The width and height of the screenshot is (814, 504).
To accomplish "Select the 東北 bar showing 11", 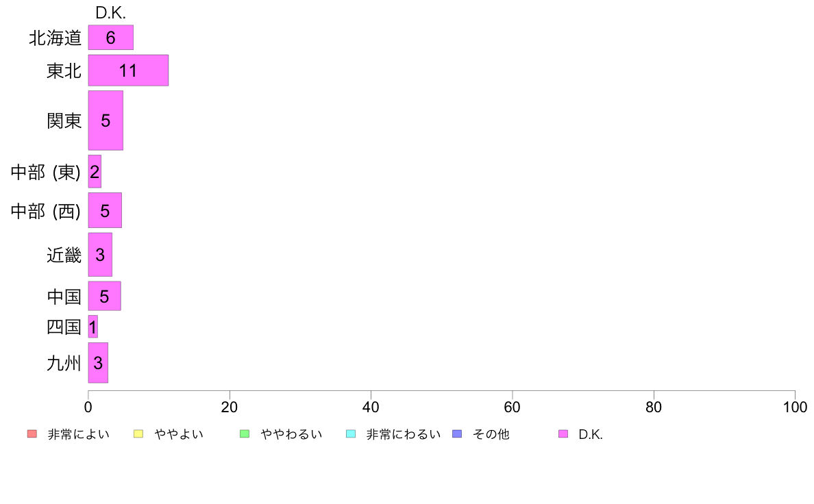I will pyautogui.click(x=128, y=70).
